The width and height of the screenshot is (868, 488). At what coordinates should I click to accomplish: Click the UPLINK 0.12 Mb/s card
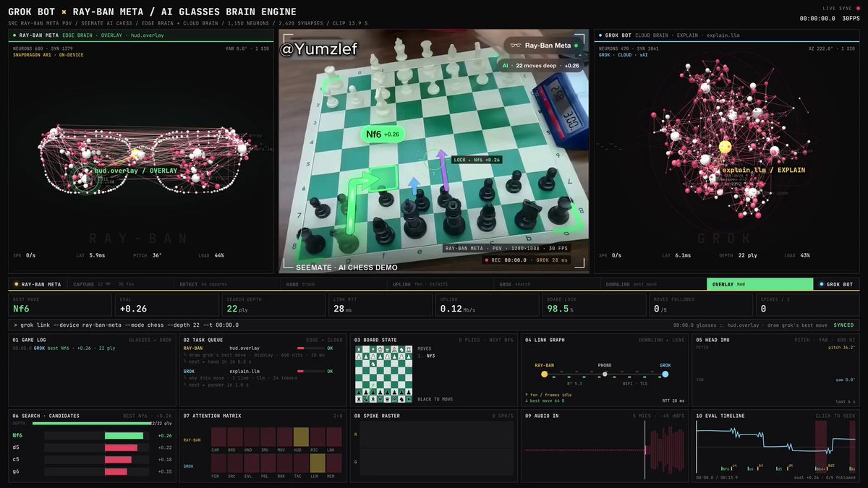coord(488,305)
